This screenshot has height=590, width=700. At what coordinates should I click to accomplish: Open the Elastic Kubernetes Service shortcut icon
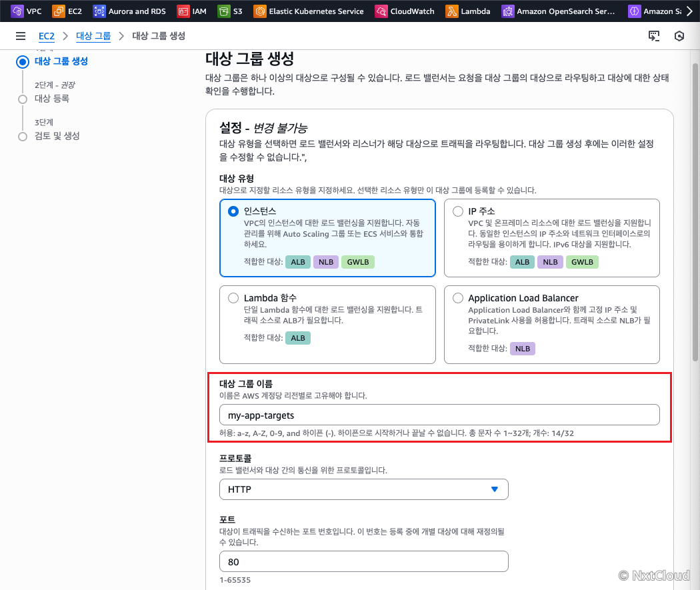coord(259,11)
